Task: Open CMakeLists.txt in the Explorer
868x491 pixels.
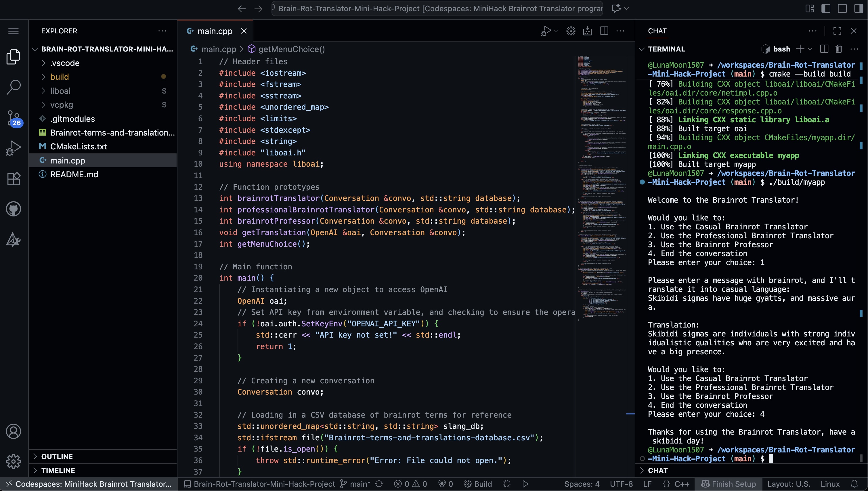Action: (78, 146)
